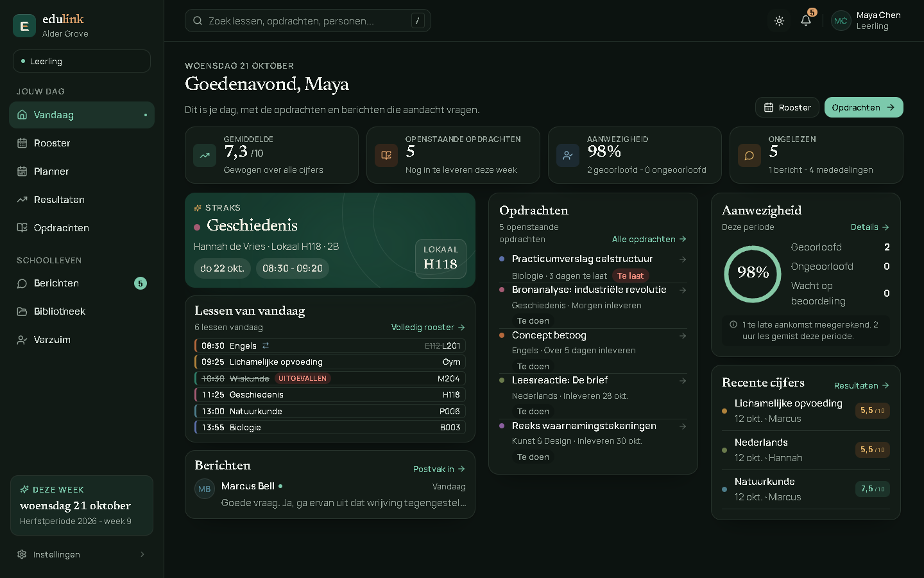Viewport: 924px width, 578px height.
Task: Select the 13:55 Biologie lesson row
Action: coord(330,427)
